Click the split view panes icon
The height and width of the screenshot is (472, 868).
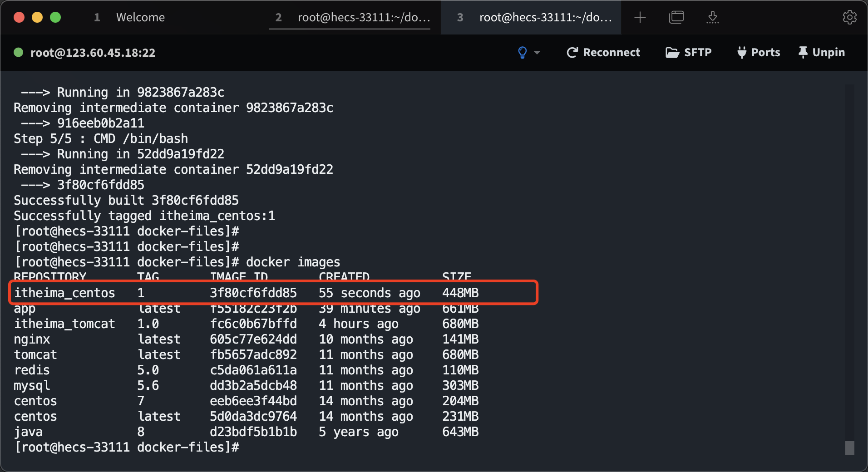click(x=676, y=17)
